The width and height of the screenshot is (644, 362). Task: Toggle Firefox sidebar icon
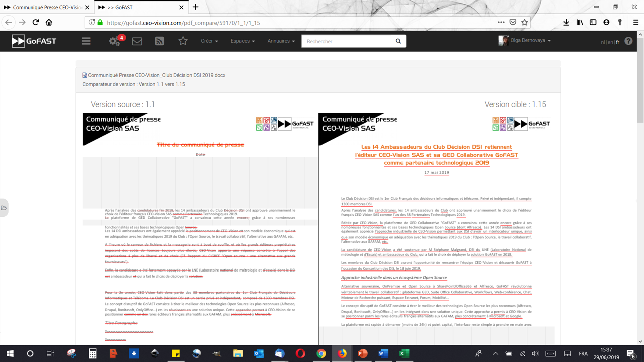point(593,22)
